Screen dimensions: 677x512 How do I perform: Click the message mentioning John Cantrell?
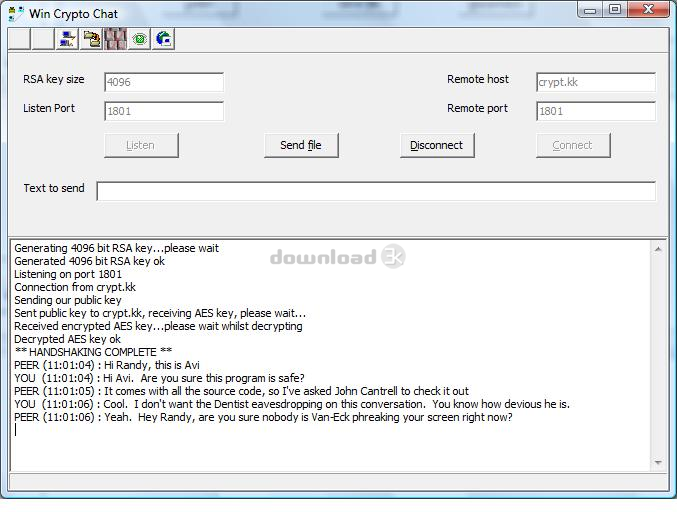click(241, 391)
